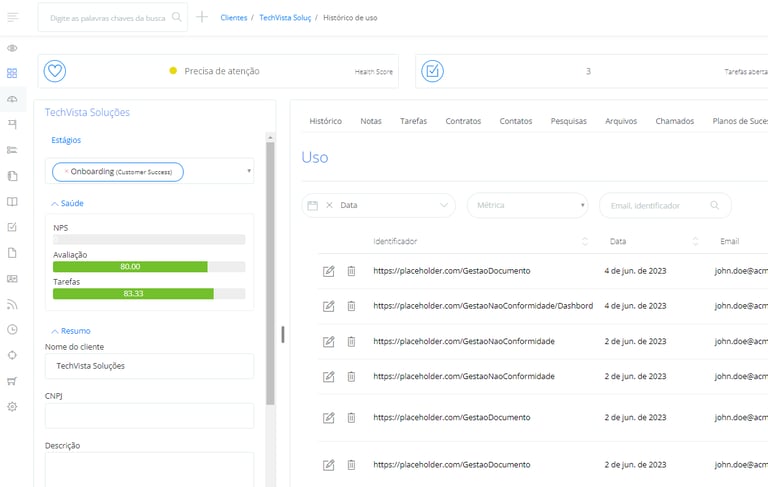Image resolution: width=768 pixels, height=487 pixels.
Task: Collapse the Saúde section
Action: (68, 203)
